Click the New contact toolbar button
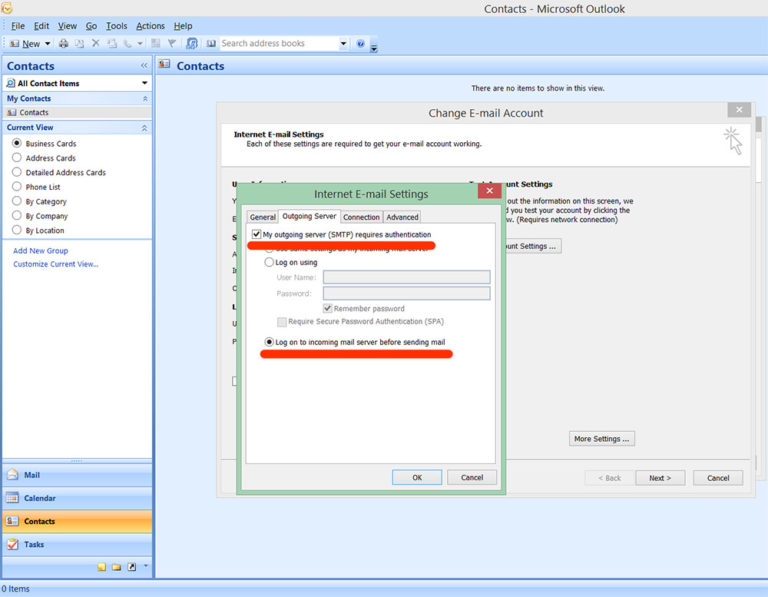The width and height of the screenshot is (768, 597). (x=24, y=44)
